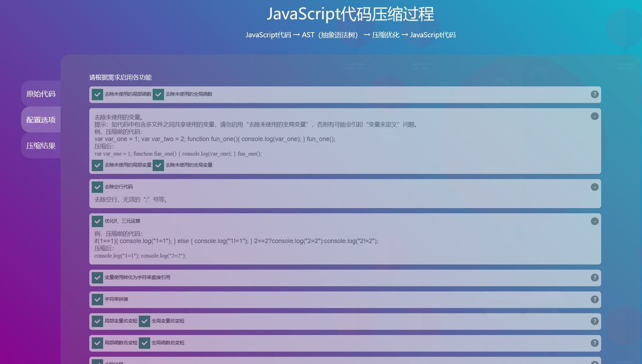Uncheck 全局变量名变短

point(144,321)
